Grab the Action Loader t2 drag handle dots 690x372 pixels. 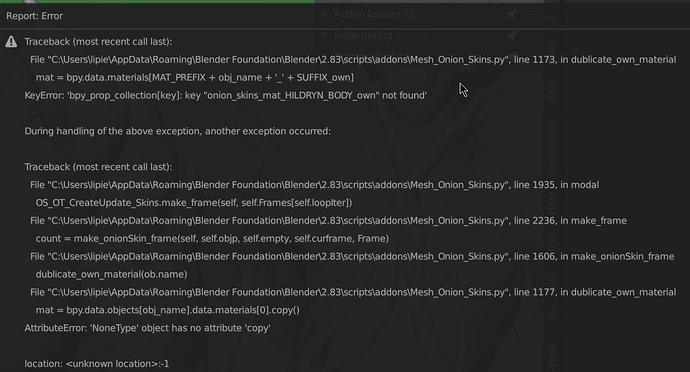tap(532, 14)
